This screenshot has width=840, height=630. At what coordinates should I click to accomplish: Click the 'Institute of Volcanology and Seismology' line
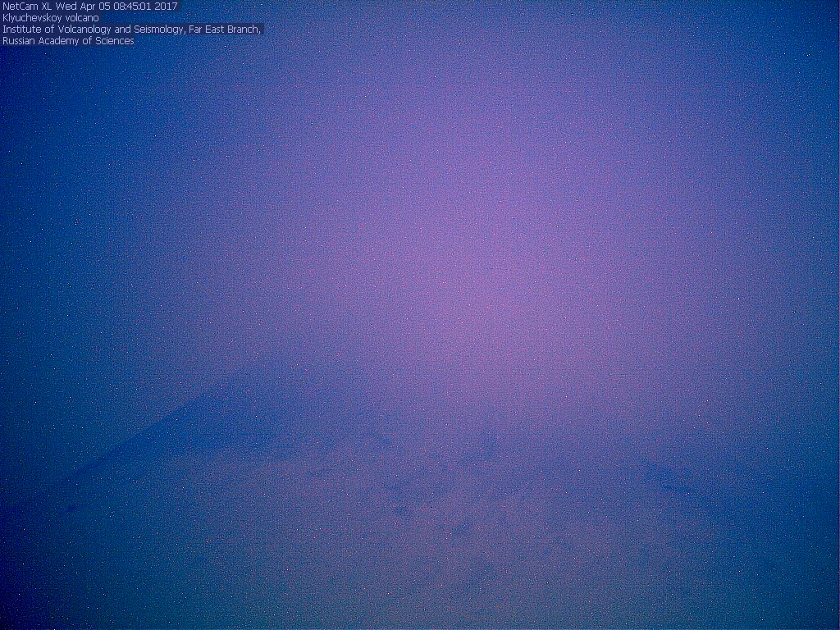(131, 30)
